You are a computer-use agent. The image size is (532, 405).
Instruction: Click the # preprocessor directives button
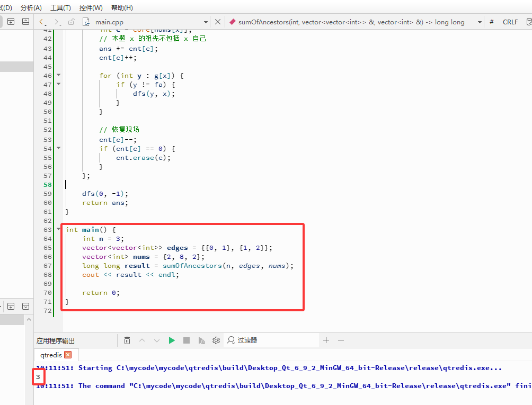pyautogui.click(x=492, y=22)
